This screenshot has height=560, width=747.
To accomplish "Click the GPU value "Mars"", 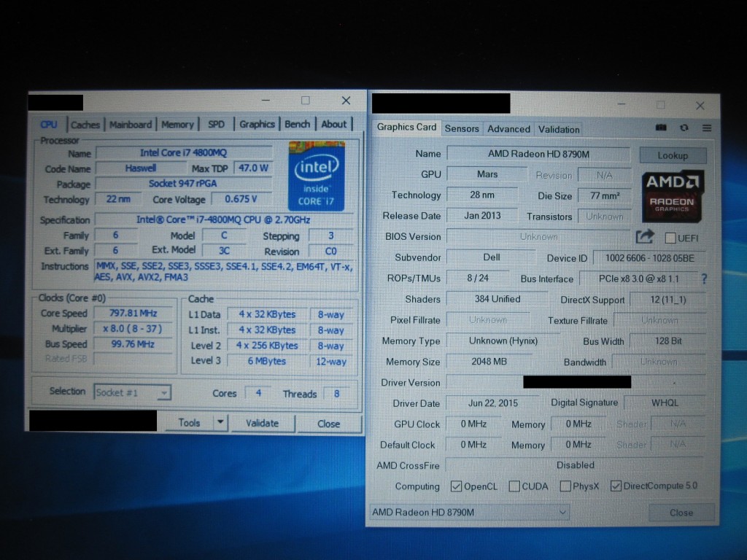I will (487, 174).
